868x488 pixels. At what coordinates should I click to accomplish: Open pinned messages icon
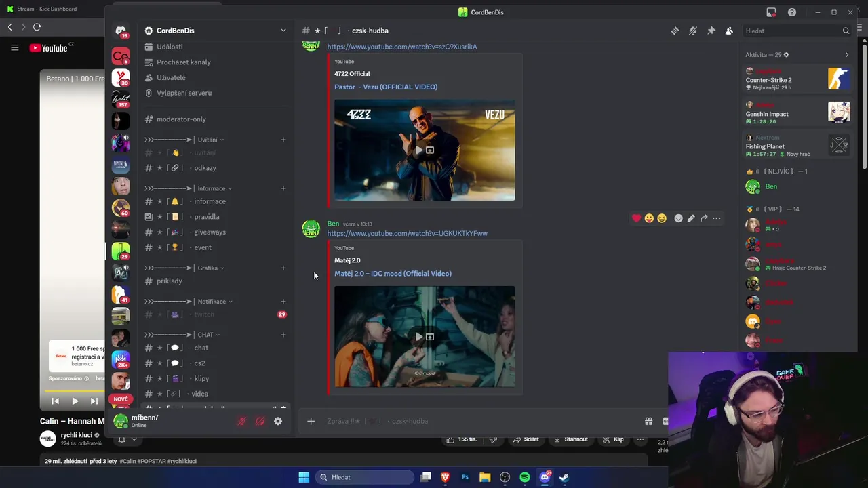(x=711, y=30)
